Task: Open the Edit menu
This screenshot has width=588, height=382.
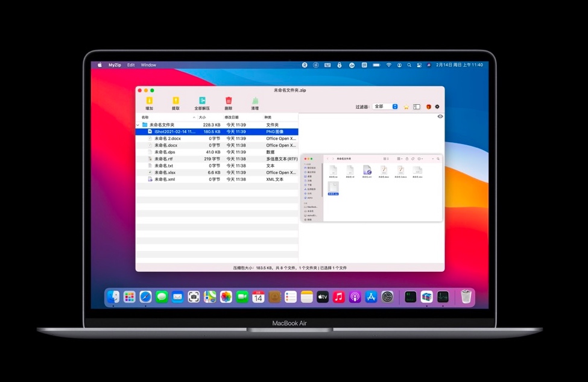Action: [x=131, y=65]
